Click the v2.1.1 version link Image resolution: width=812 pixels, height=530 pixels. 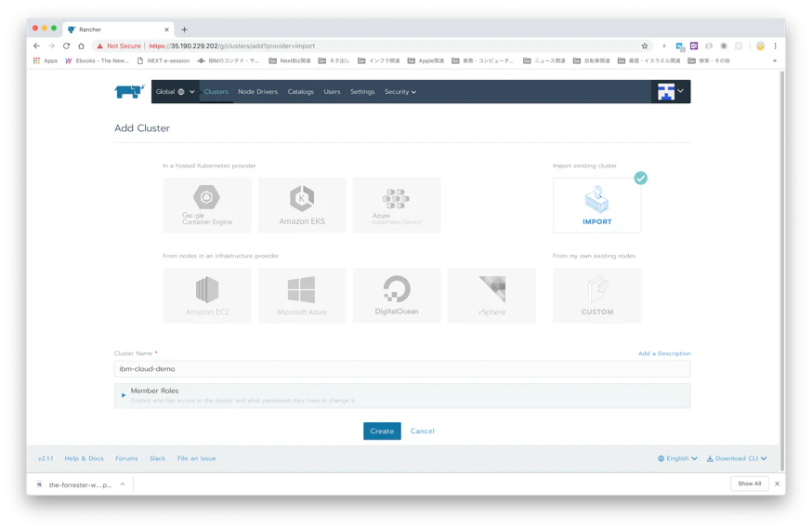click(x=46, y=458)
